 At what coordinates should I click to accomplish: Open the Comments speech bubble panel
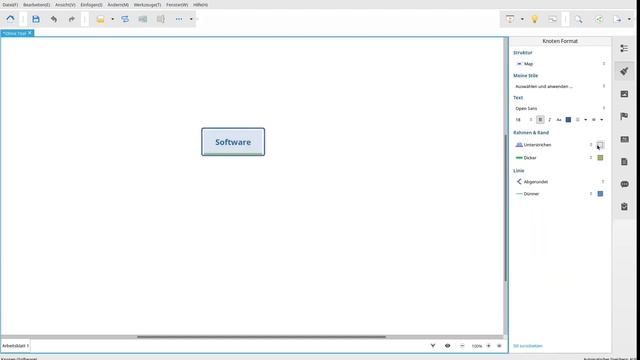point(624,184)
